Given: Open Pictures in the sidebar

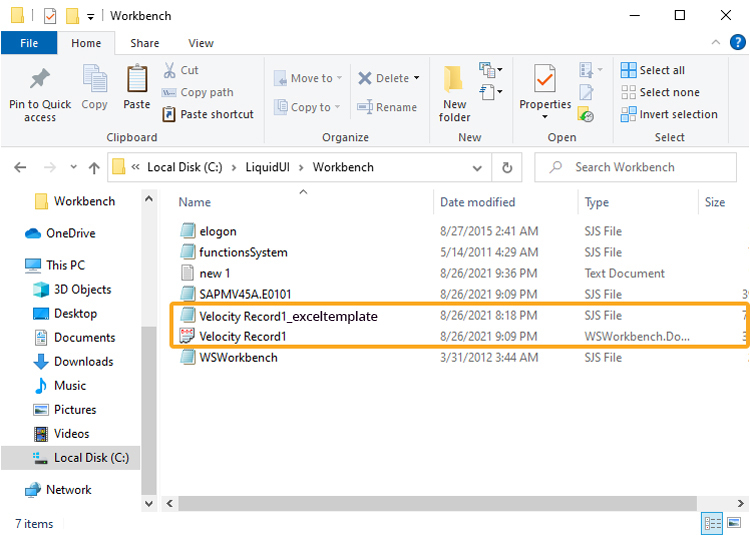Looking at the screenshot, I should pos(65,410).
